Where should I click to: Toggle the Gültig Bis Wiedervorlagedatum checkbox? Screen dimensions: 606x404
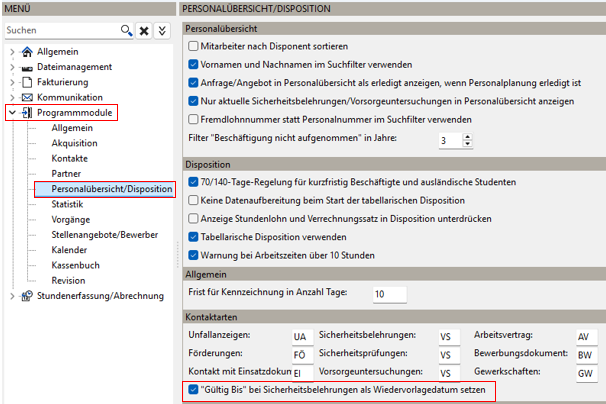pos(193,389)
